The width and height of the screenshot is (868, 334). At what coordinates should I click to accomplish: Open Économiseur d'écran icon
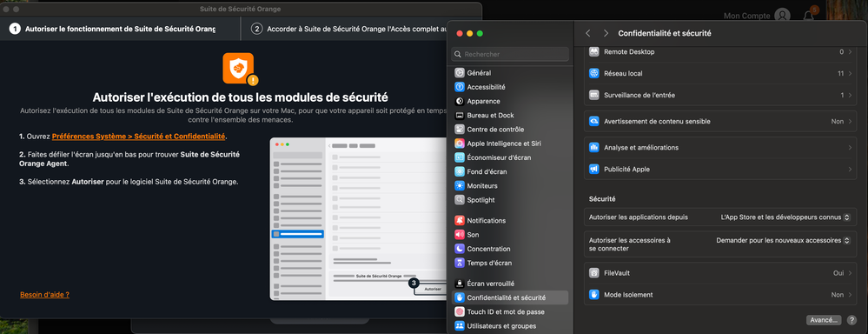click(x=459, y=157)
